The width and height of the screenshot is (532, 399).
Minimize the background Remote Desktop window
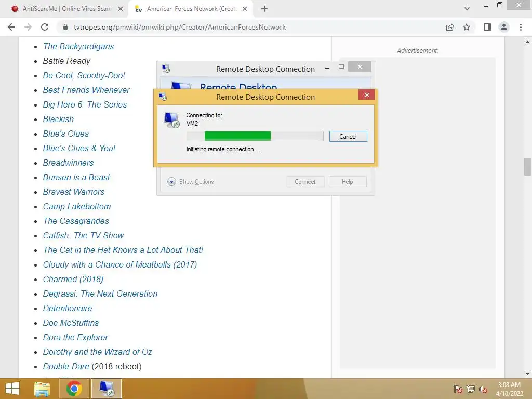click(327, 68)
